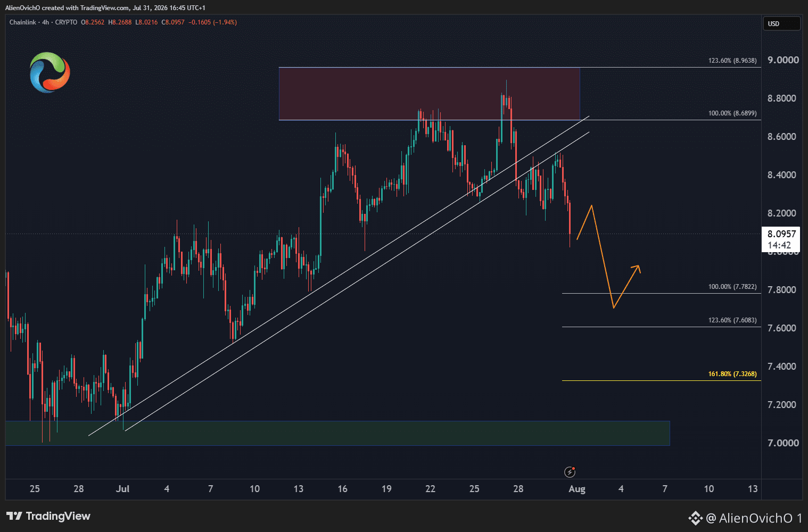Click the Aug label on time axis
This screenshot has width=808, height=532.
577,489
